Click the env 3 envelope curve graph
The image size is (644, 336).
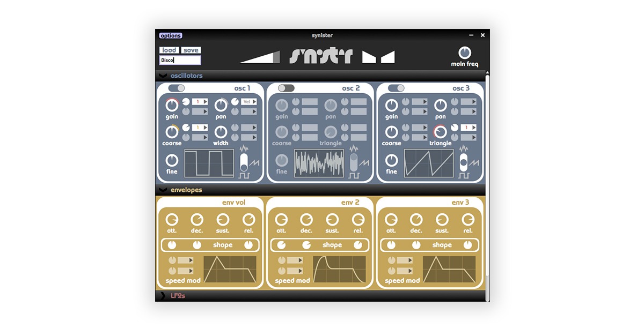click(449, 270)
